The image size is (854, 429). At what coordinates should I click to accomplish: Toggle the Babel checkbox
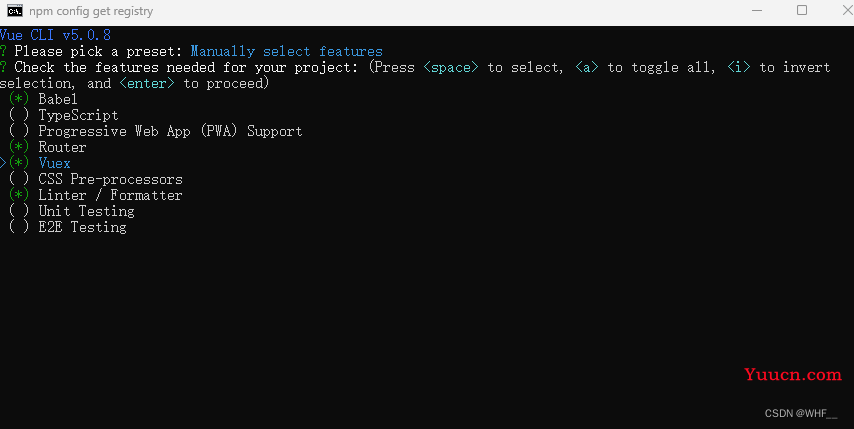[19, 99]
